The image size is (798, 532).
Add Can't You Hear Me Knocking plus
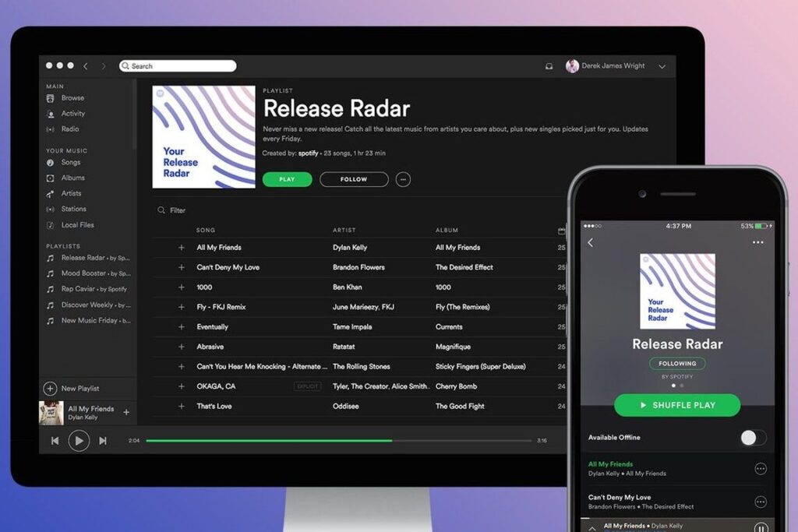pyautogui.click(x=181, y=367)
